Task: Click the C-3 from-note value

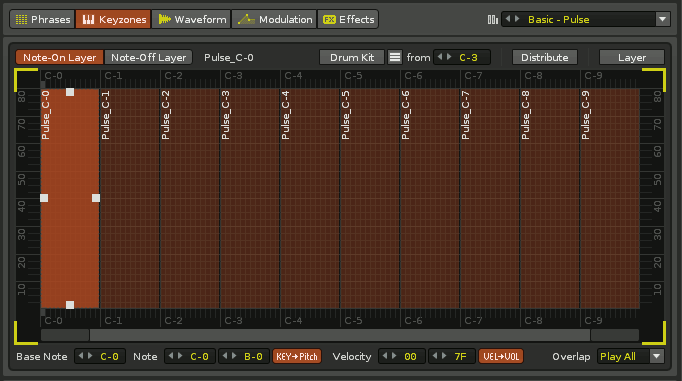Action: [x=468, y=57]
